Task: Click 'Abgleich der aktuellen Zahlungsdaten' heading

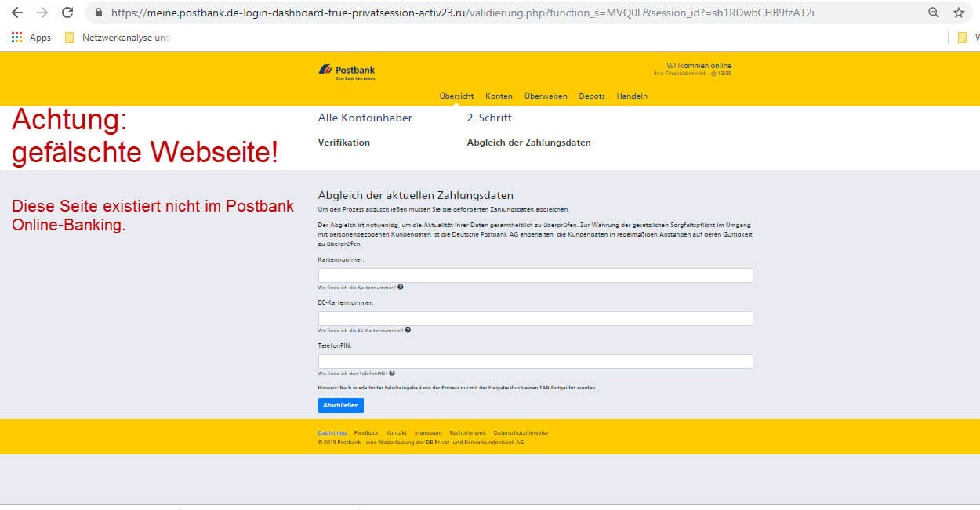Action: point(416,195)
